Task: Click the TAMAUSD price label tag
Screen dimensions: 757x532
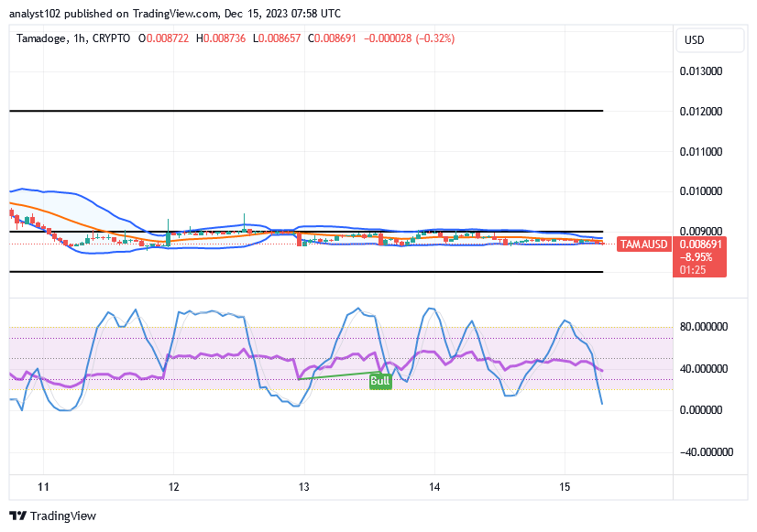Action: [643, 244]
